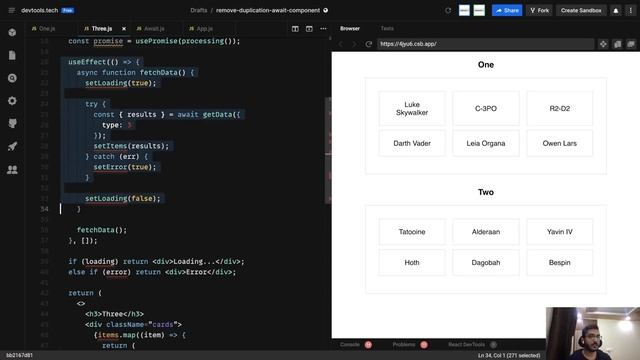Open the Live collaborators sidebar panel
640x360 pixels.
[12, 169]
